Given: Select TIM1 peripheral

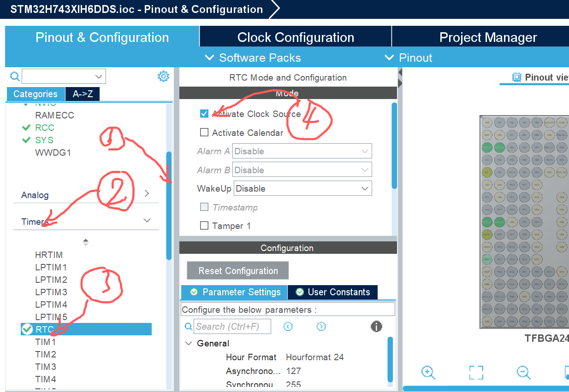Looking at the screenshot, I should point(46,342).
